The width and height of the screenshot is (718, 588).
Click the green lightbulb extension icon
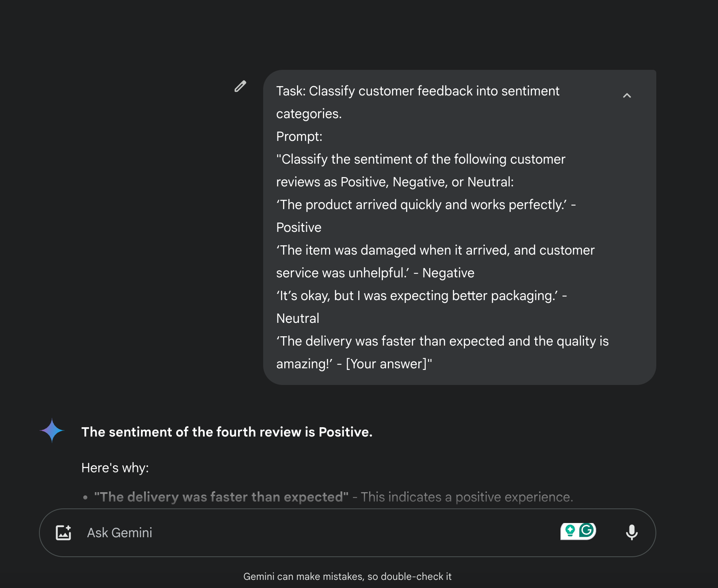pos(570,531)
